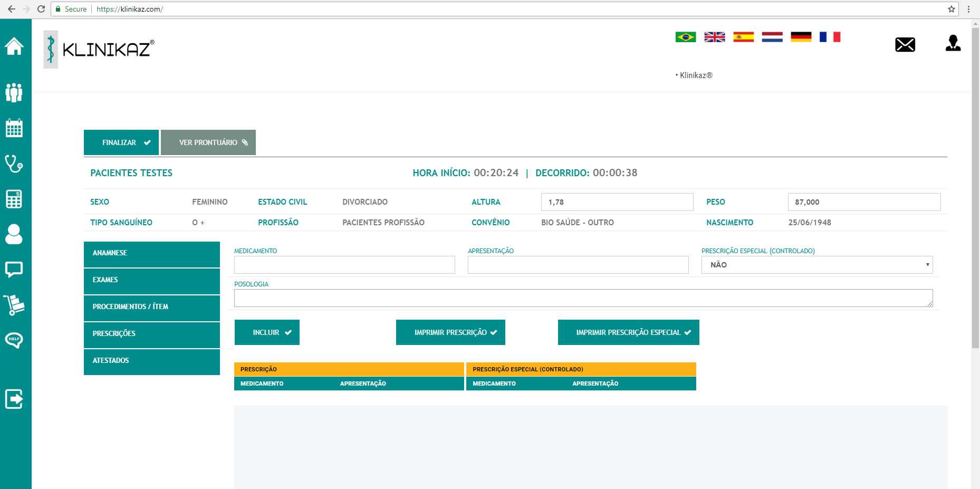The width and height of the screenshot is (980, 489).
Task: Open the Anamnese tab
Action: click(152, 253)
